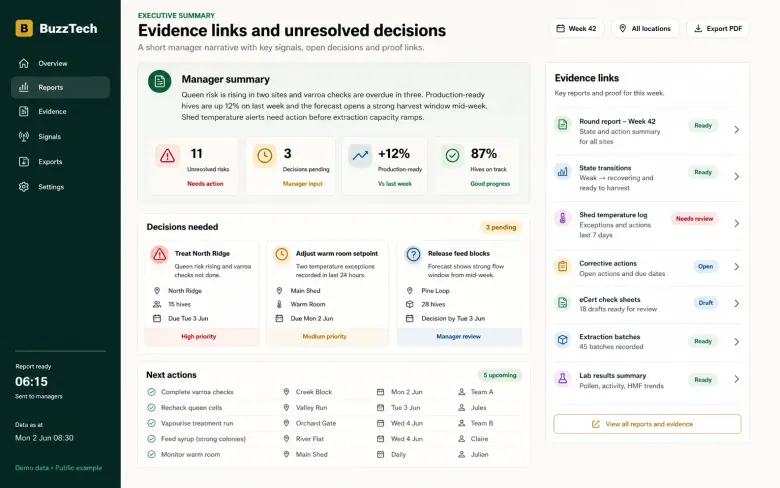This screenshot has height=488, width=780.
Task: Click Demo data Public example text
Action: (59, 468)
